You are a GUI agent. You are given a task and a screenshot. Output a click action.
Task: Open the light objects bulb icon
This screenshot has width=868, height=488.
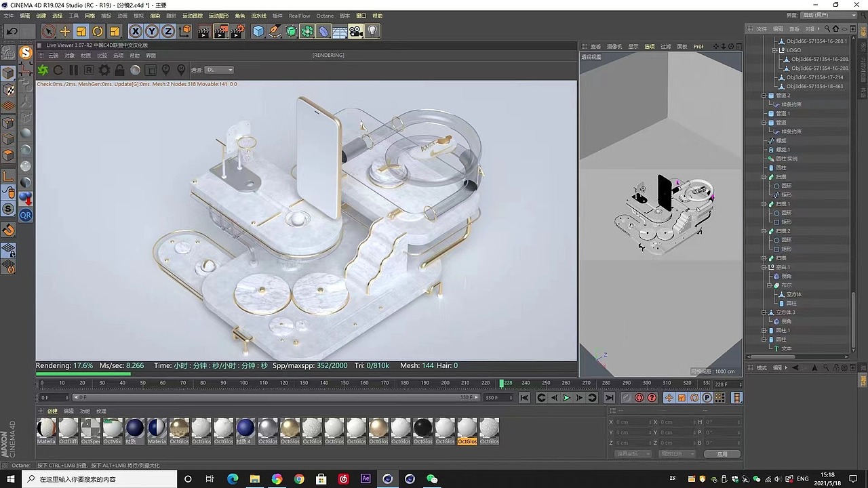pyautogui.click(x=372, y=31)
